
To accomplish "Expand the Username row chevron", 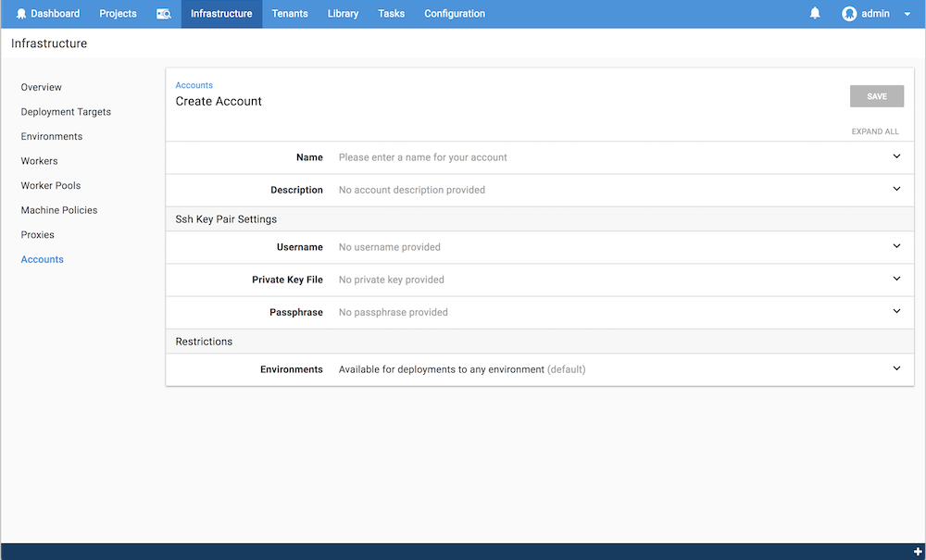I will click(896, 246).
